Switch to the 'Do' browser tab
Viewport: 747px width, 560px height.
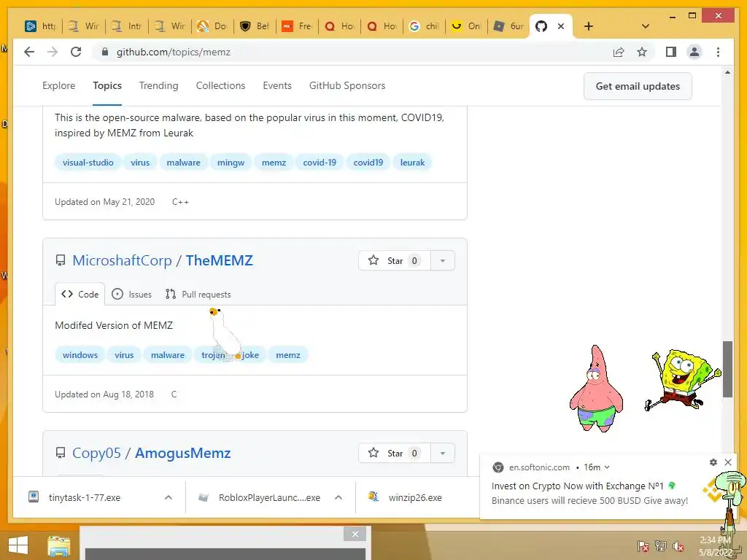[212, 26]
